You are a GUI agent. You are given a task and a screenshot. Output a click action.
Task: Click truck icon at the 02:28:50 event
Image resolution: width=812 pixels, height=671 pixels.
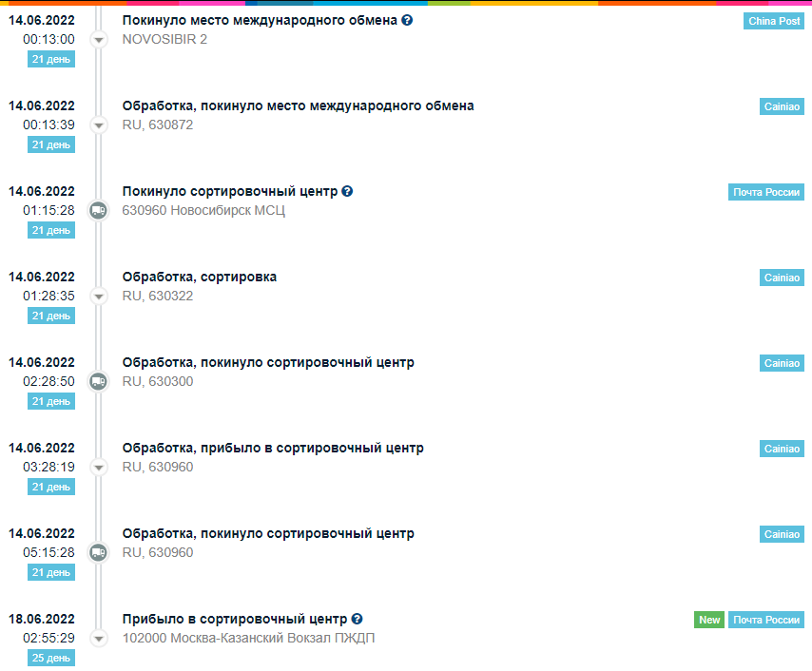point(98,382)
